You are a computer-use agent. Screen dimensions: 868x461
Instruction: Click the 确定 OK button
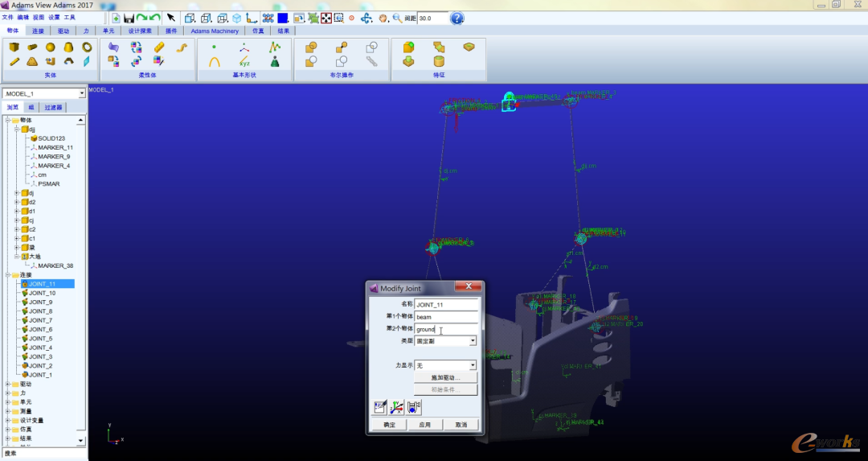(x=389, y=425)
